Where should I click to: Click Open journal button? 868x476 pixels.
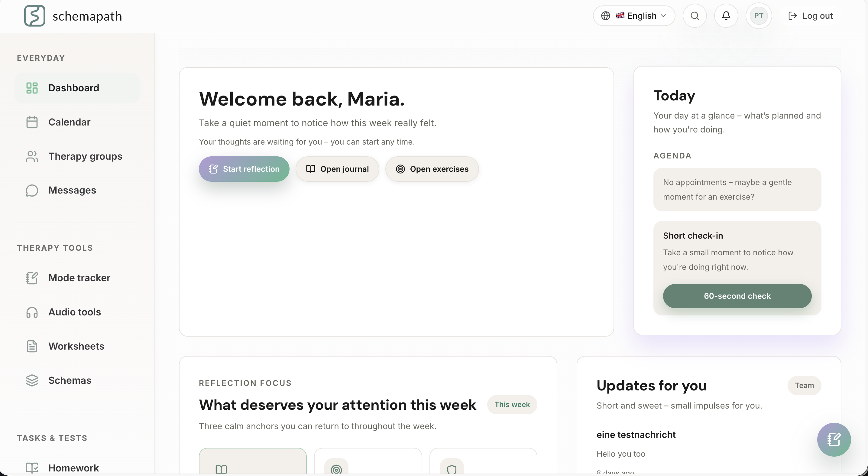(x=337, y=169)
